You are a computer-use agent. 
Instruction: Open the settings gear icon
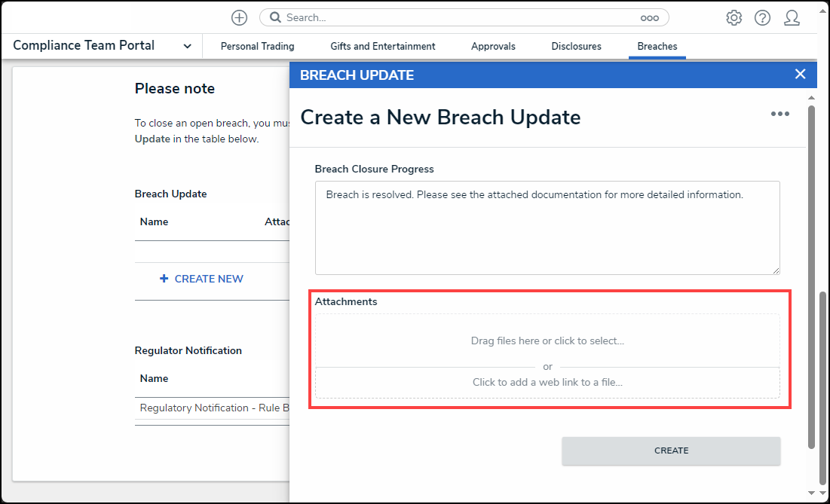[734, 18]
